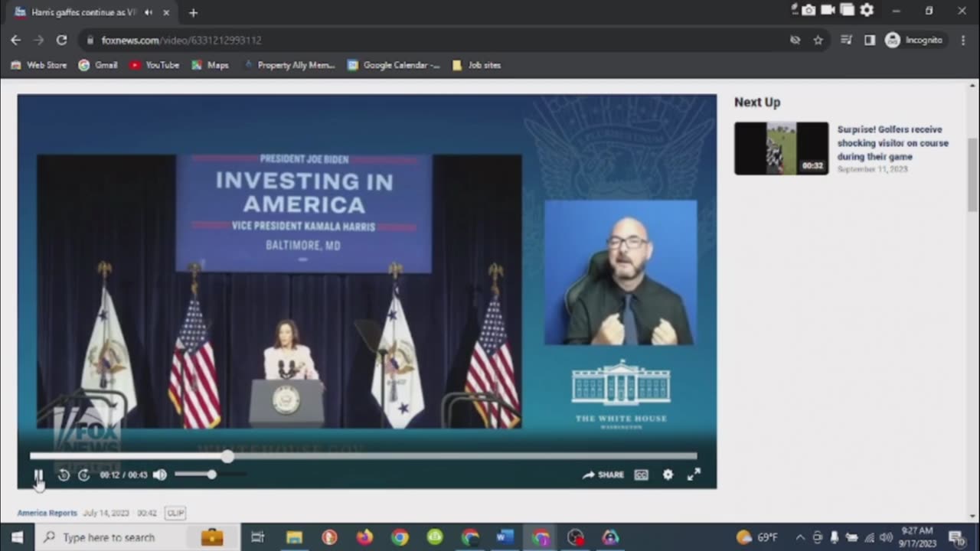Open Microsoft Word from taskbar

(x=505, y=537)
